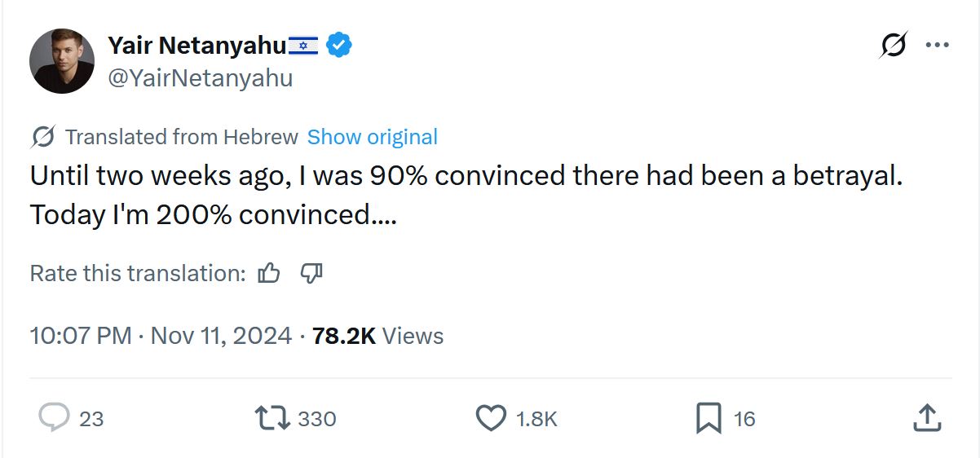Open the three-dot More options menu

click(938, 46)
